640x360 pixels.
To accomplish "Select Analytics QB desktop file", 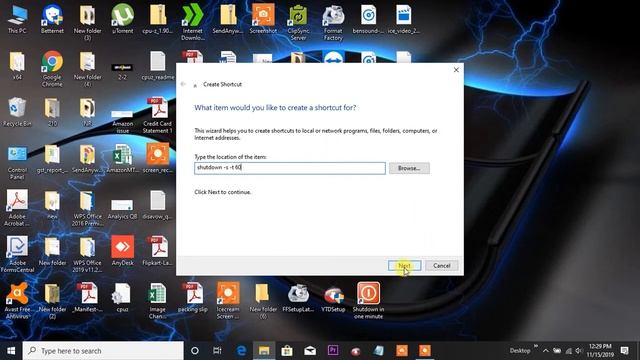I will [122, 209].
